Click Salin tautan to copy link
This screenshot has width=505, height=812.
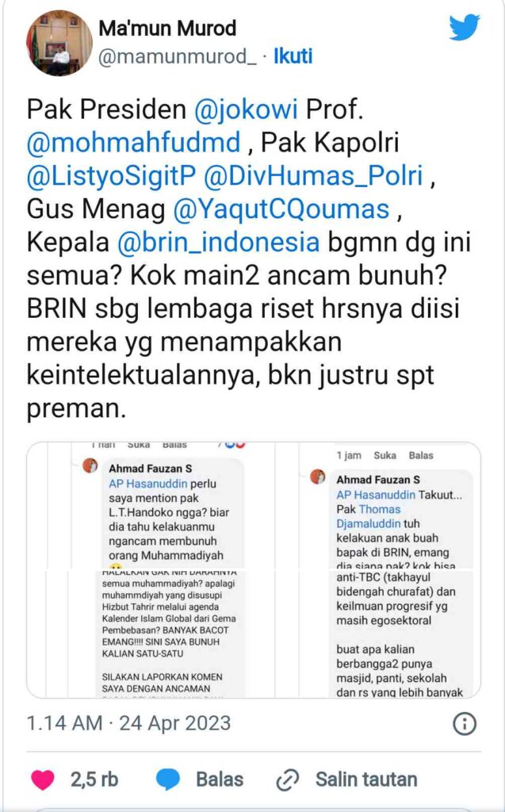point(366,779)
